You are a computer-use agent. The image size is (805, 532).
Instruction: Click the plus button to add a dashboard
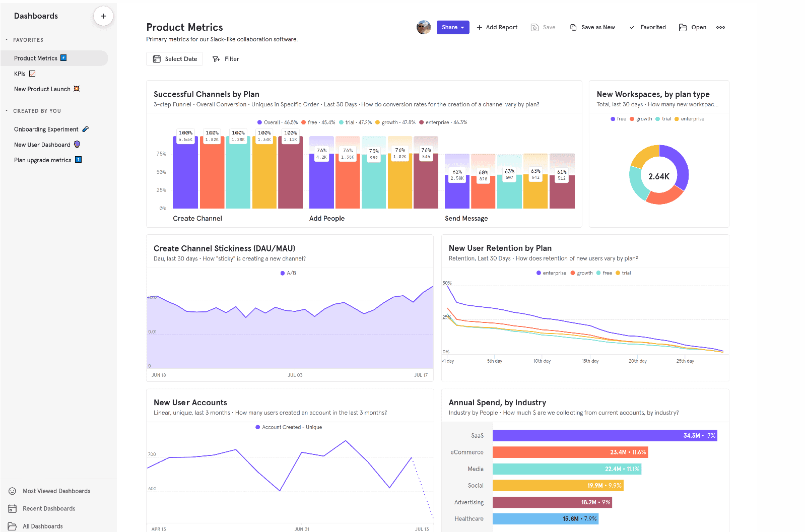(103, 16)
